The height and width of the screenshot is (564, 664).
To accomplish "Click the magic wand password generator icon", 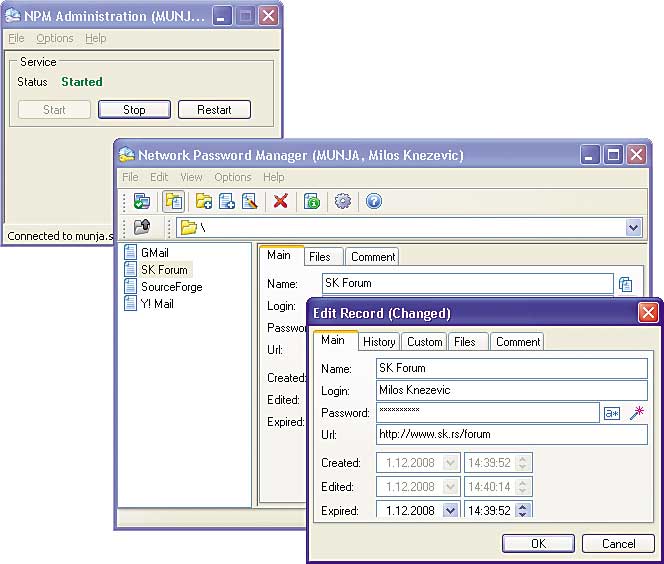I will [636, 413].
